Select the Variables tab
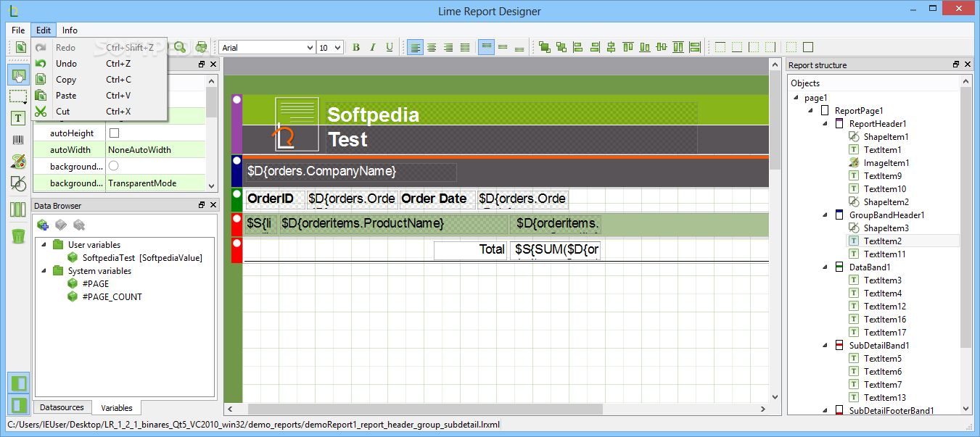The height and width of the screenshot is (437, 980). [x=117, y=408]
